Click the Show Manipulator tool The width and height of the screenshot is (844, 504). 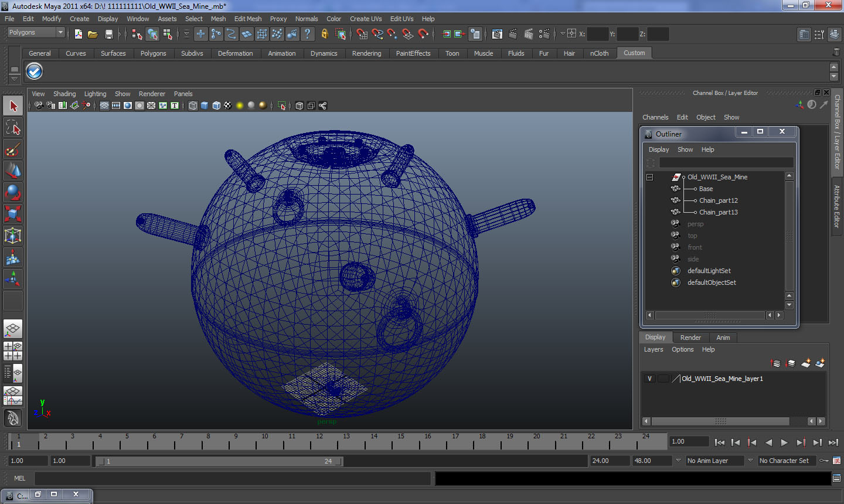click(13, 279)
